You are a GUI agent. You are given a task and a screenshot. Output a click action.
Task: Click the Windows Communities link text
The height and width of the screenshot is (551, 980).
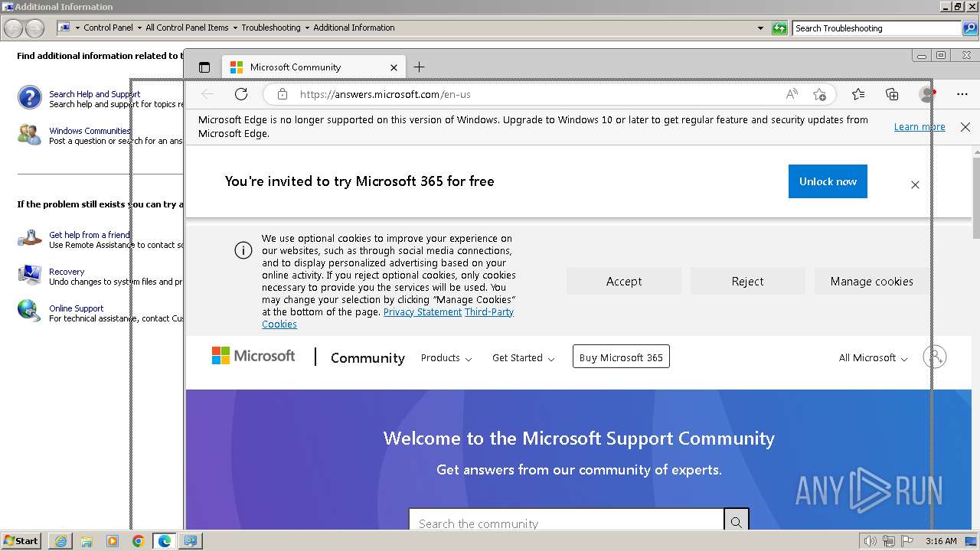coord(90,131)
